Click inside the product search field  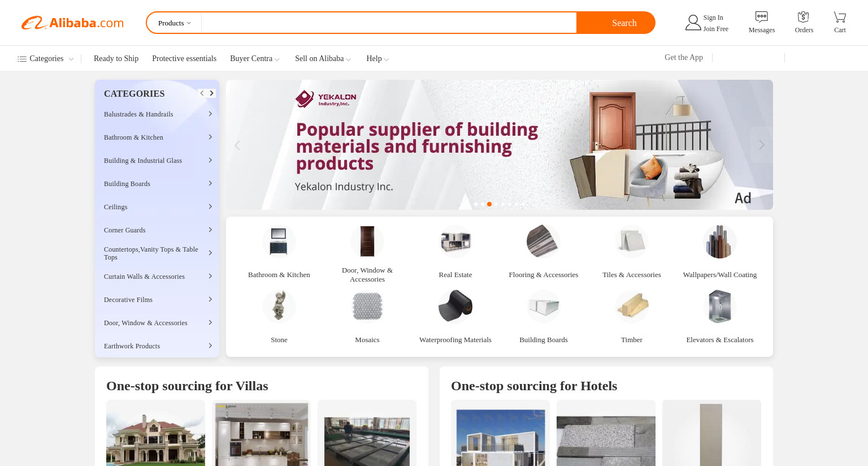click(x=389, y=23)
